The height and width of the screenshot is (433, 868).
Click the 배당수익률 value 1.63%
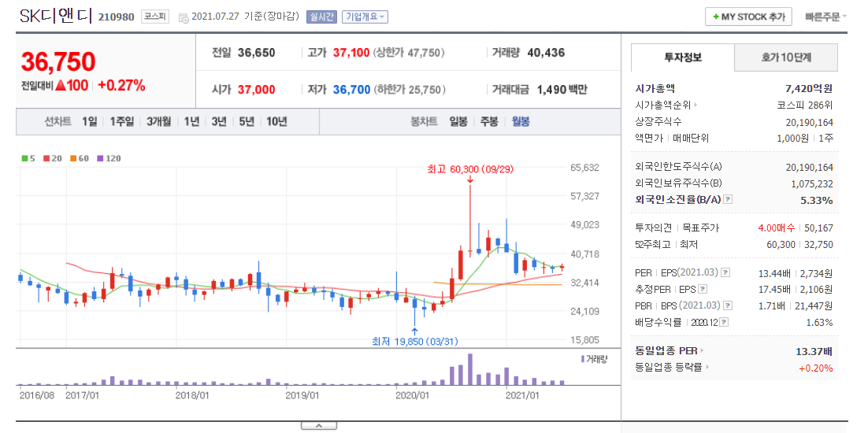820,323
